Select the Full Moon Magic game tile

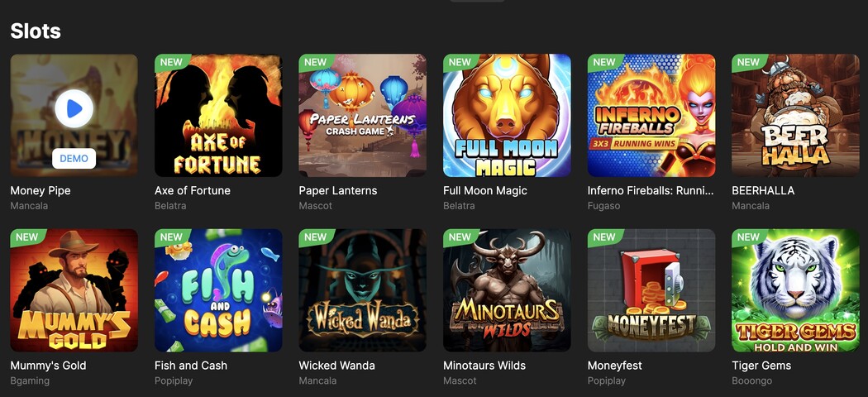pyautogui.click(x=507, y=116)
